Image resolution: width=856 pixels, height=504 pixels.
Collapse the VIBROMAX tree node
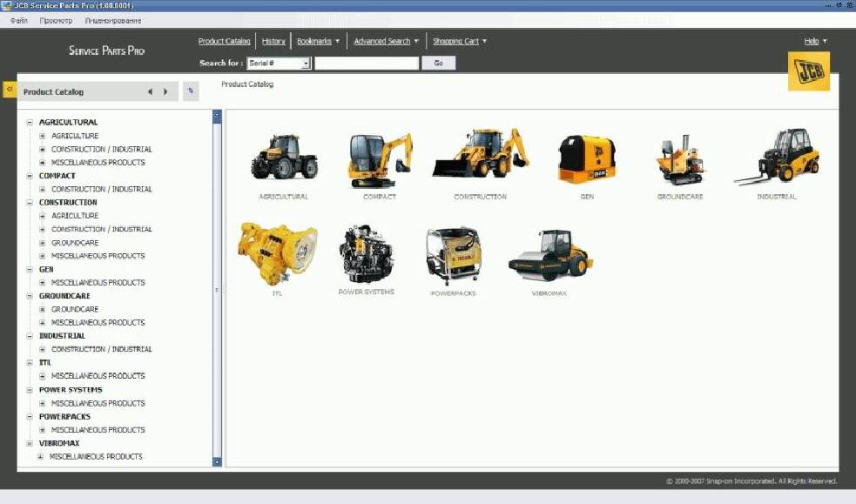tap(30, 443)
